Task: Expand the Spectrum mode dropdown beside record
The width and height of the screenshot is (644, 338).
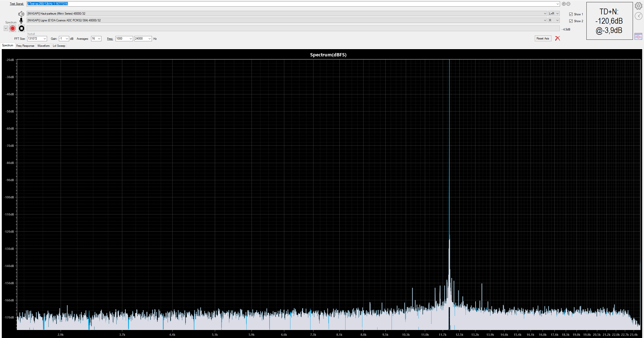Action: pyautogui.click(x=6, y=28)
